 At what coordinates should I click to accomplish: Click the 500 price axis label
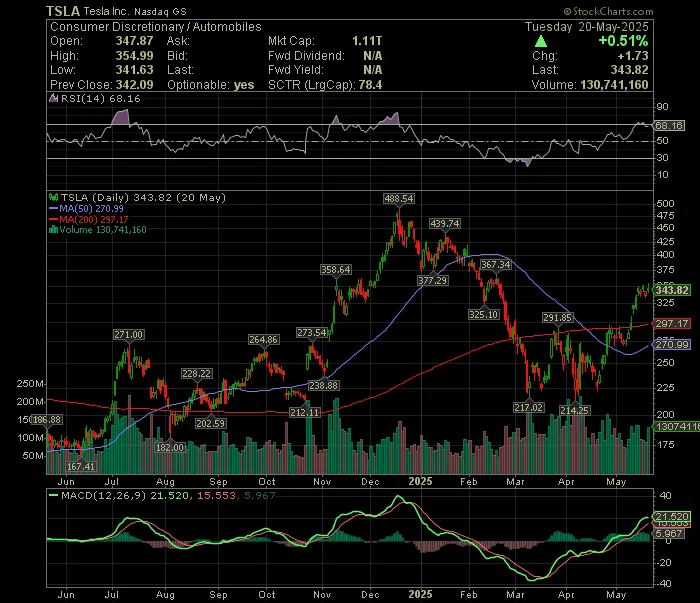(665, 204)
